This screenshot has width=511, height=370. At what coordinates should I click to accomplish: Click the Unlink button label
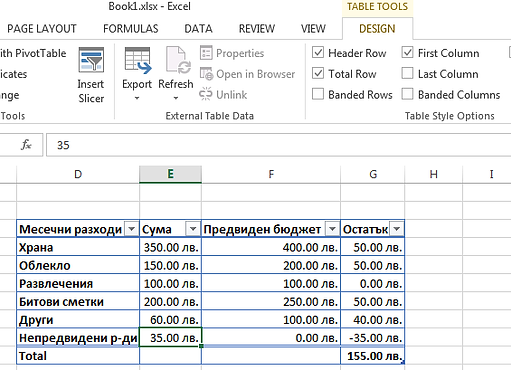tap(232, 95)
